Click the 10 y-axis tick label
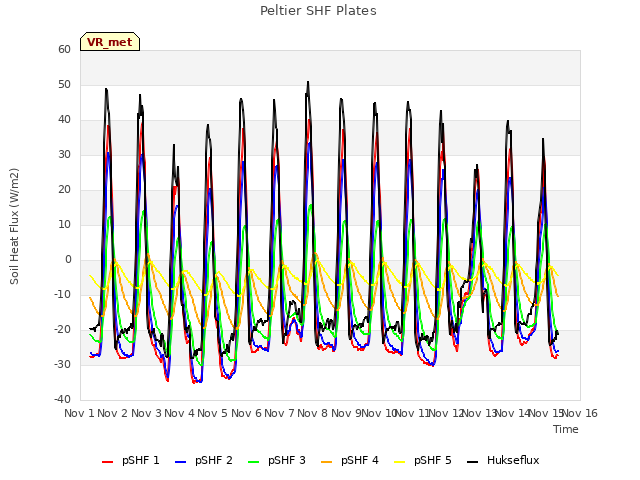Screen dimensions: 640x480 [x=64, y=225]
